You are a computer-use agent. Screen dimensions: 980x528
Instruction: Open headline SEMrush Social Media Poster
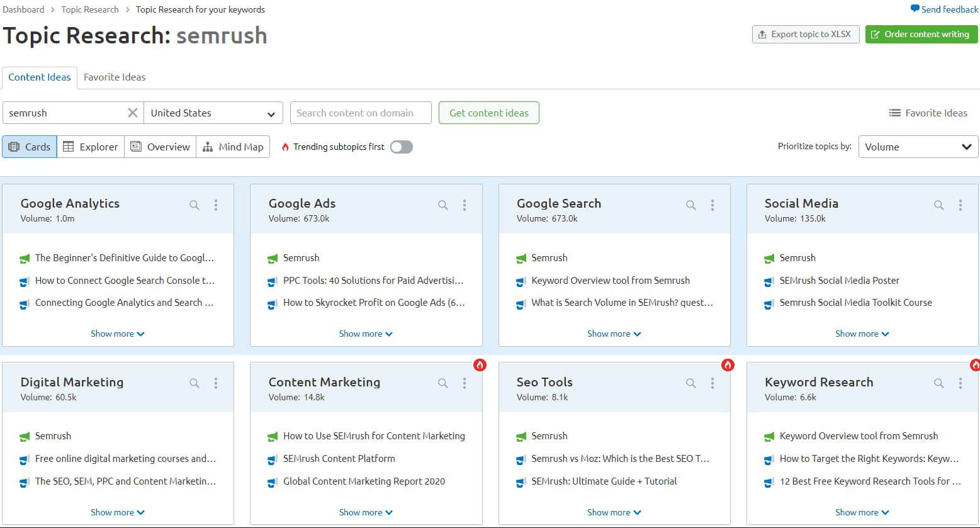pyautogui.click(x=840, y=280)
